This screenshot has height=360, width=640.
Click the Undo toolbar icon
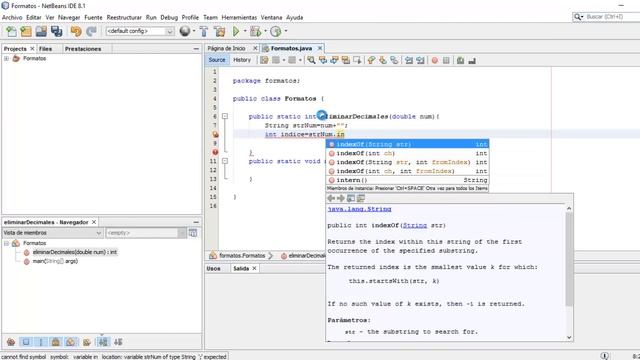coord(76,31)
